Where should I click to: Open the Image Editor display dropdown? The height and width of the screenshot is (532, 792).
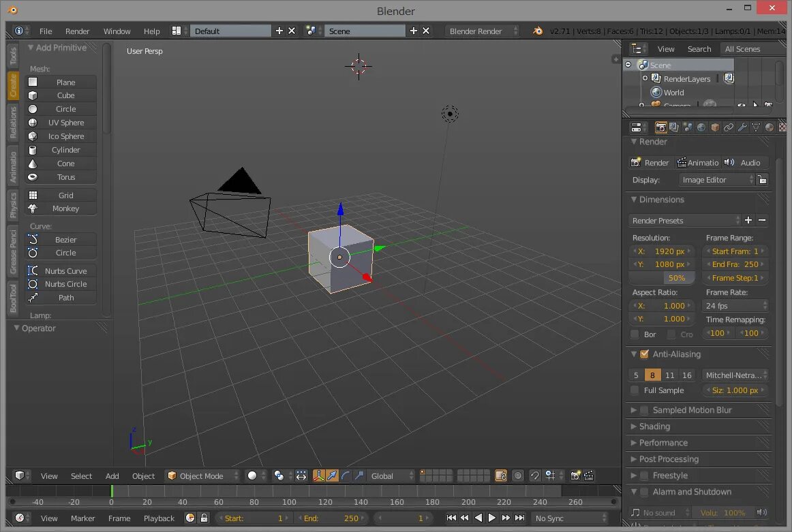click(x=717, y=180)
